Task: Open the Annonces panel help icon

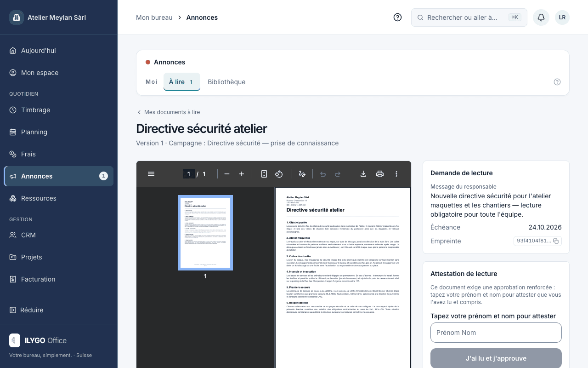Action: (x=557, y=82)
